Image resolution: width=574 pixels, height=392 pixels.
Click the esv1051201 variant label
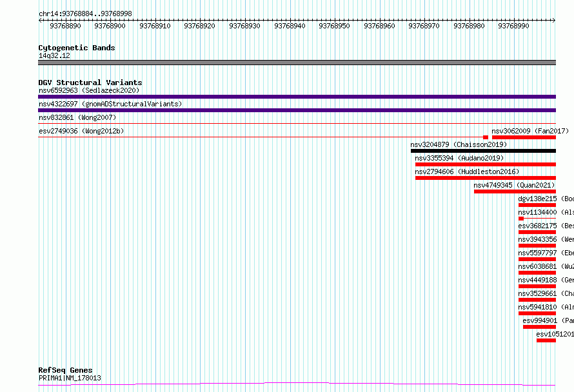point(555,334)
